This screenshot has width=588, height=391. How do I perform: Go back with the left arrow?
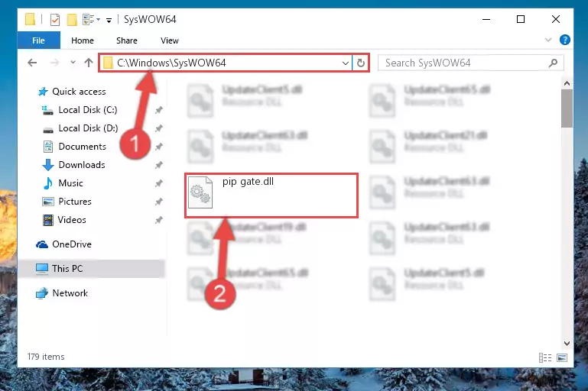(32, 63)
